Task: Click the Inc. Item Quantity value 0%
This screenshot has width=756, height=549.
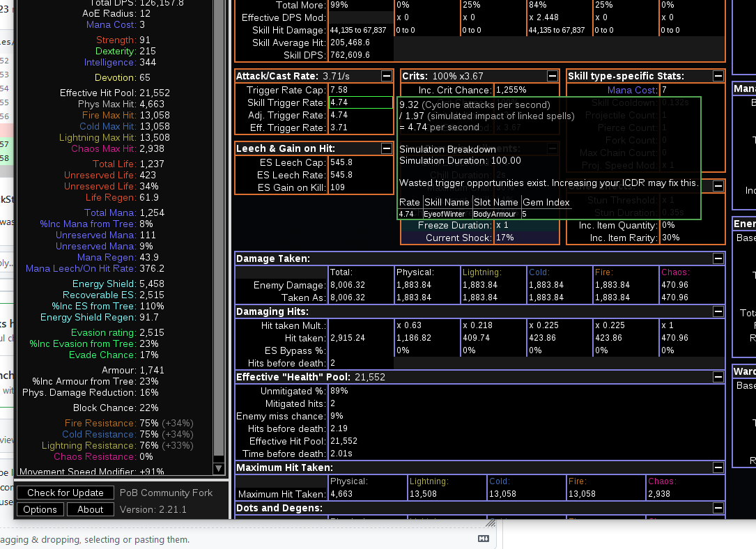Action: tap(668, 225)
